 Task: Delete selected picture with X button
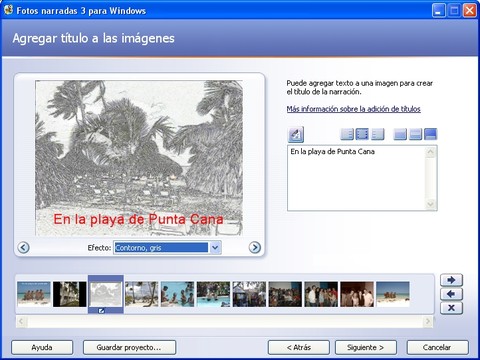[x=451, y=308]
